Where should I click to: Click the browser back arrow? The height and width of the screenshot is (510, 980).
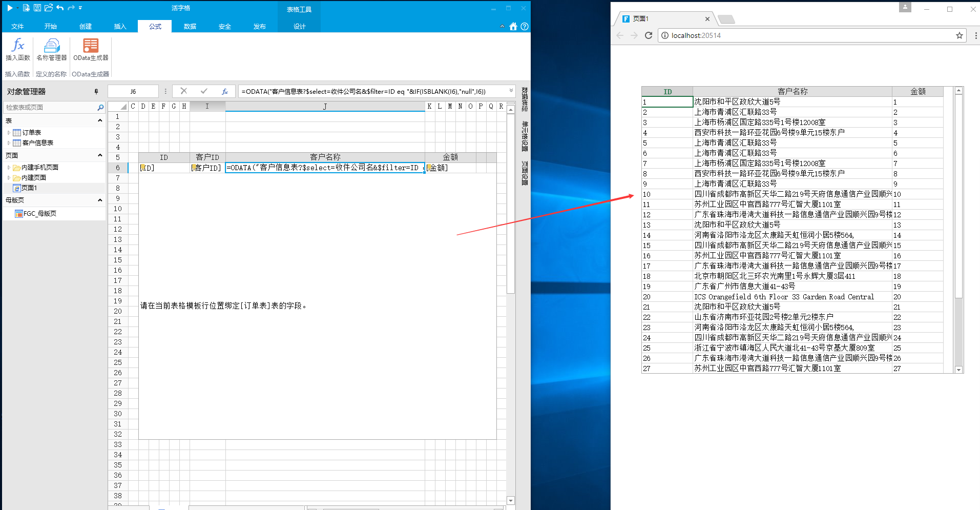(620, 35)
